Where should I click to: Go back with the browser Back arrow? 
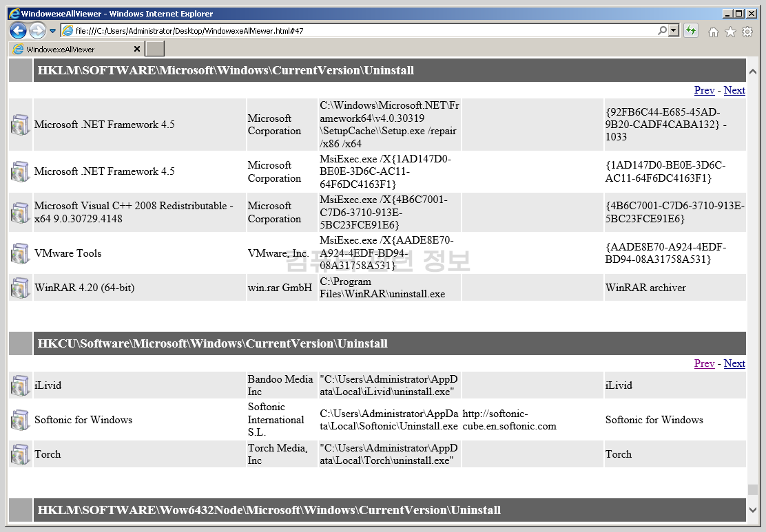(x=18, y=31)
